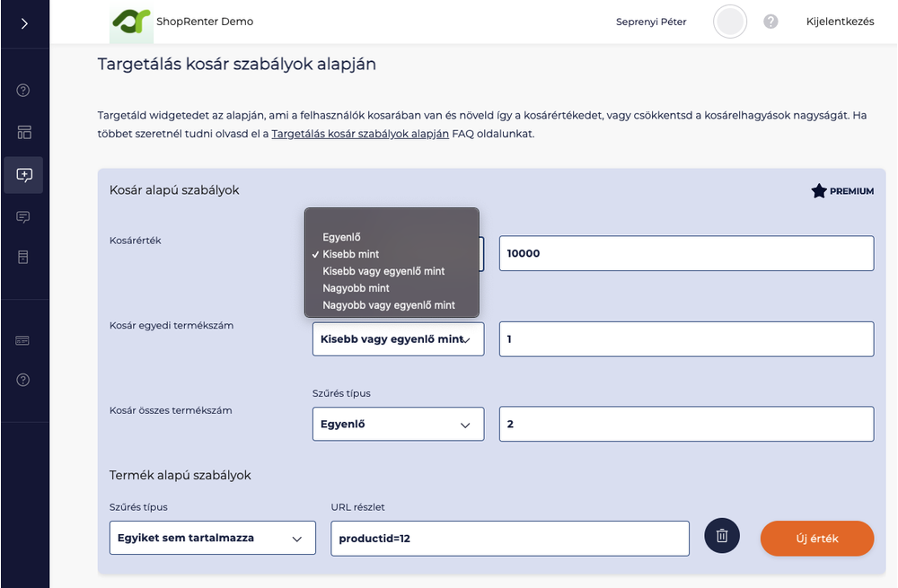Click the top question mark sidebar icon

click(x=23, y=90)
